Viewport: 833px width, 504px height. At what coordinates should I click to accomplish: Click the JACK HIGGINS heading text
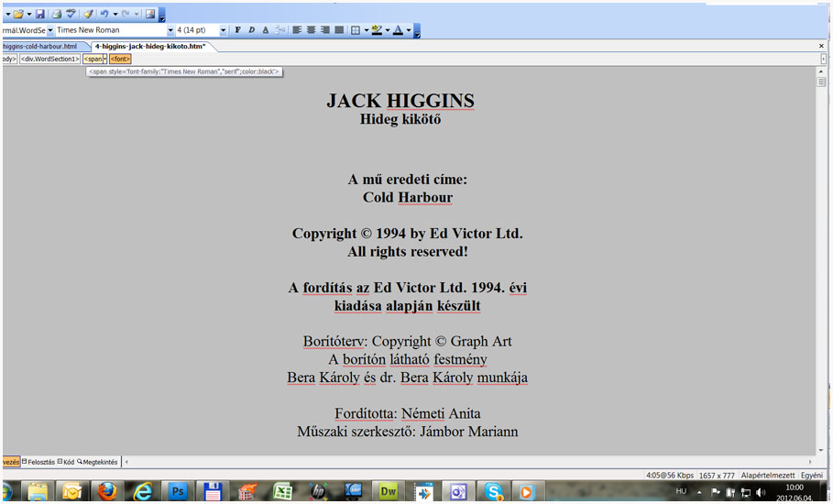400,101
